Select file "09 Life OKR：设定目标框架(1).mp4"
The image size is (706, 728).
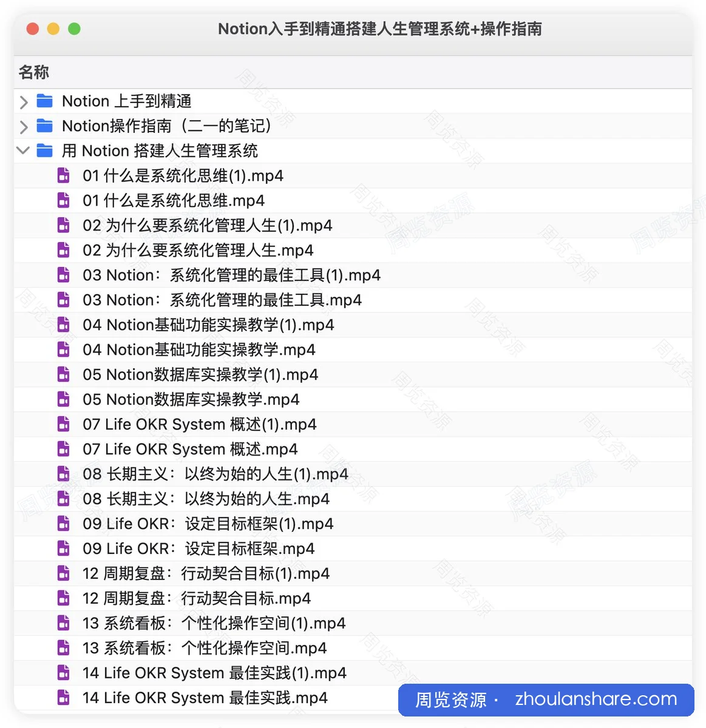click(x=208, y=524)
